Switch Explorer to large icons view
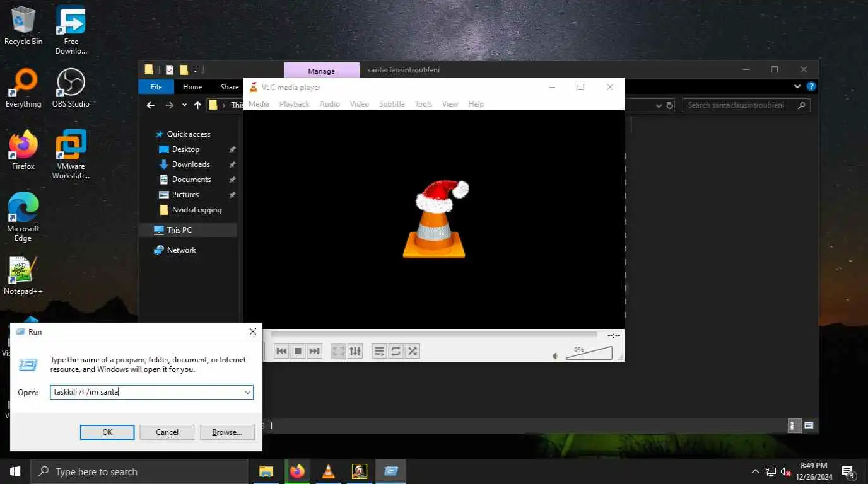 (809, 425)
